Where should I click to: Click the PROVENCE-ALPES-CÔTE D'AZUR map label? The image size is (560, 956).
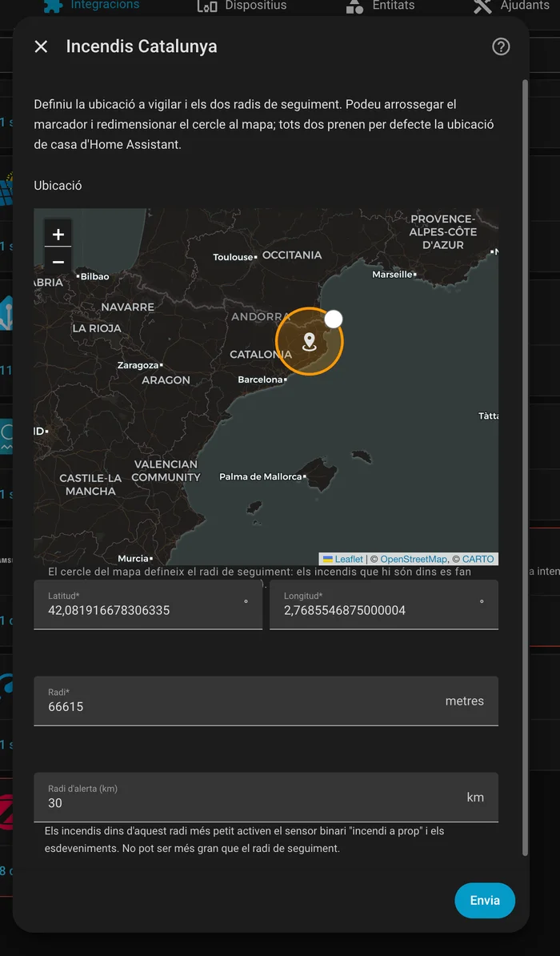pos(443,231)
